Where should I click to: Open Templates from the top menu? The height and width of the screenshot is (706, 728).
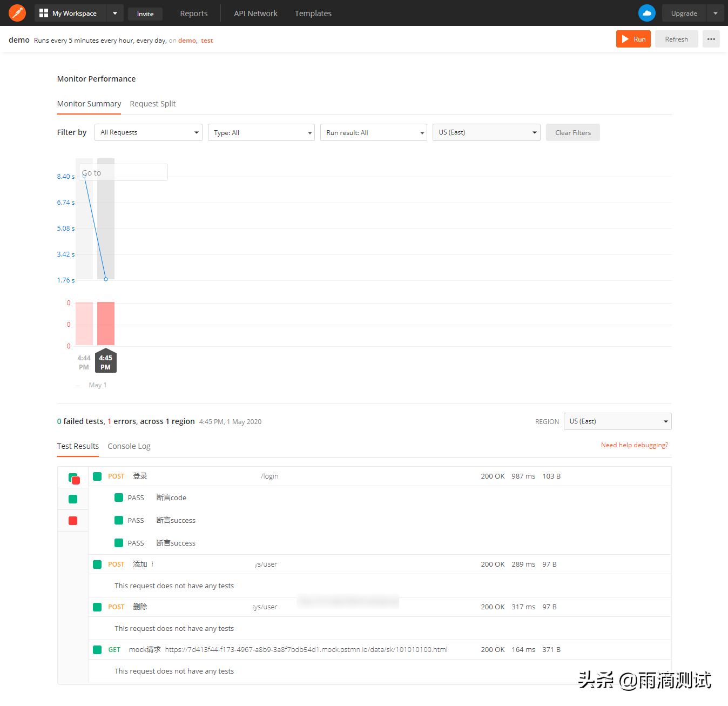[313, 13]
